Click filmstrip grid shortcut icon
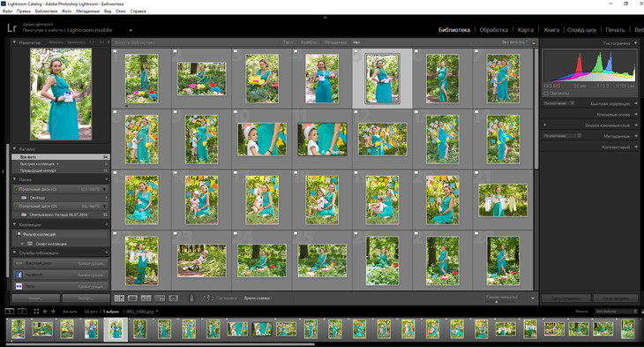This screenshot has height=347, width=644. click(36, 311)
